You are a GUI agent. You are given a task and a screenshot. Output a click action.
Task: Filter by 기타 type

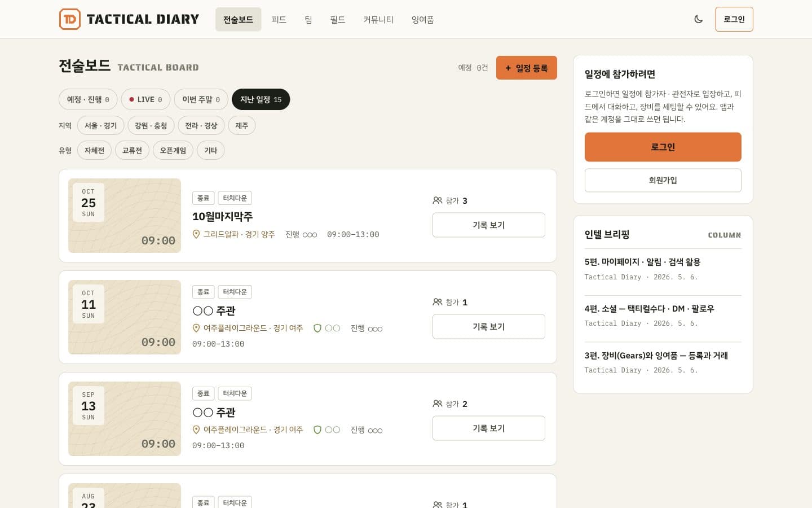[211, 150]
